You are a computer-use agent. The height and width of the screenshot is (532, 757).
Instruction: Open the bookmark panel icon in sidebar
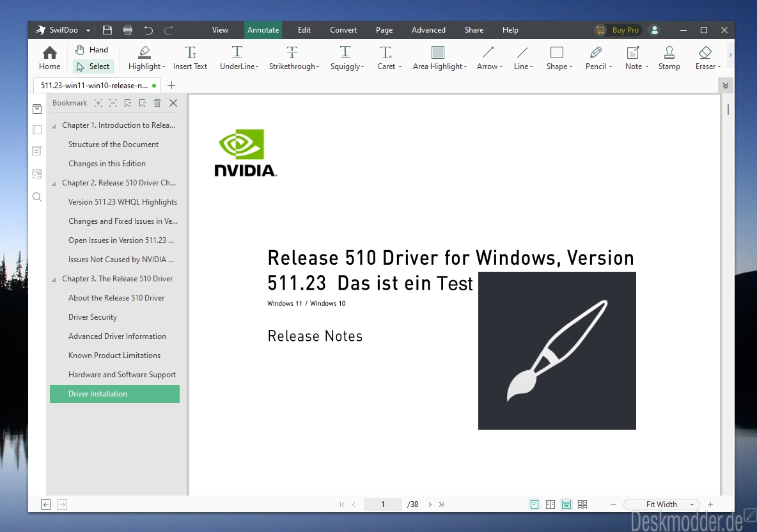(x=37, y=109)
